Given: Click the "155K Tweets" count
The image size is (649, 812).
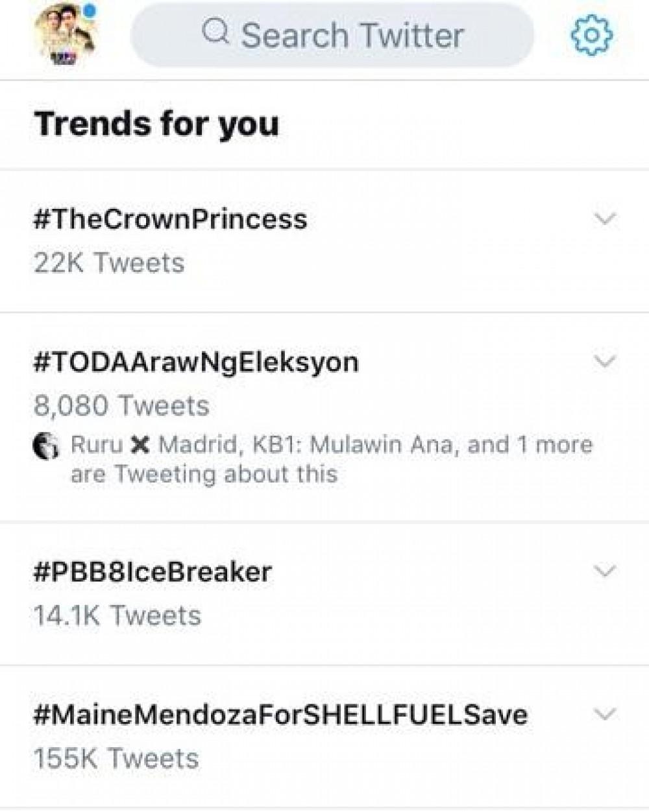Looking at the screenshot, I should tap(116, 758).
